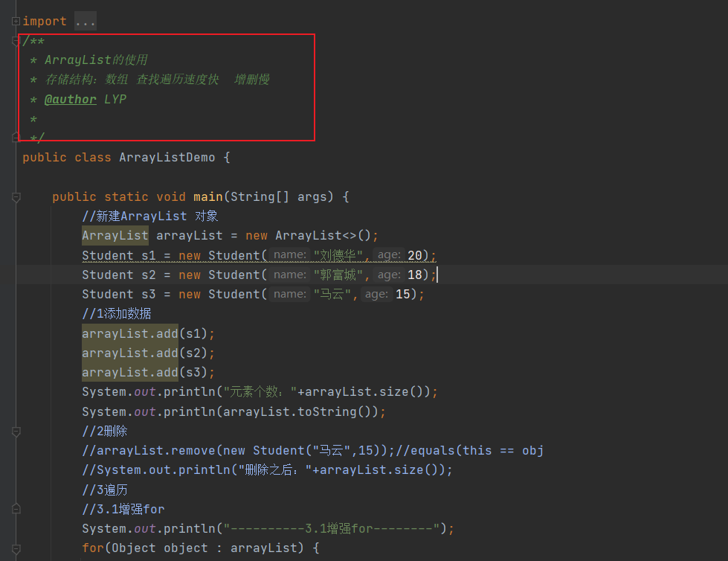Click the @author tag link in the Javadoc
The height and width of the screenshot is (561, 728).
point(71,100)
